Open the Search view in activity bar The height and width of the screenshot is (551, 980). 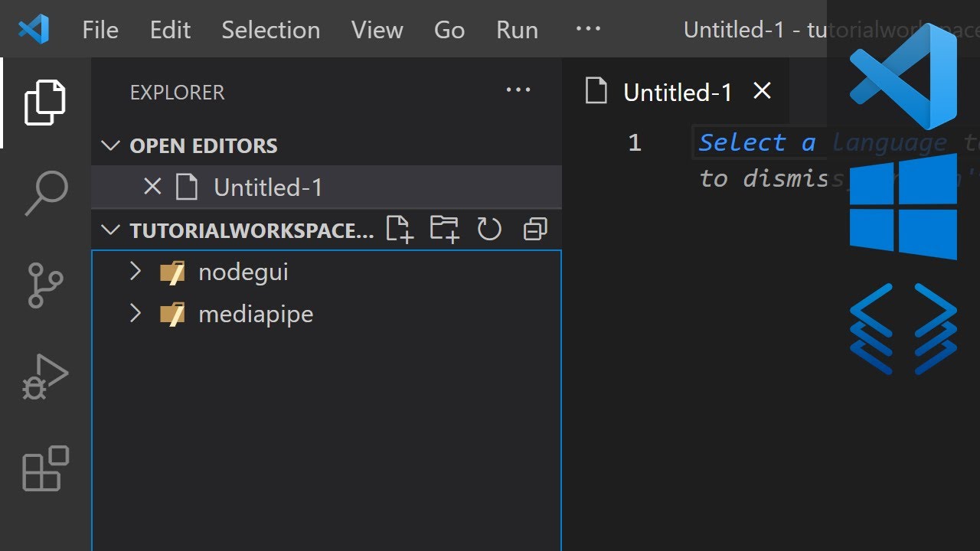[45, 193]
